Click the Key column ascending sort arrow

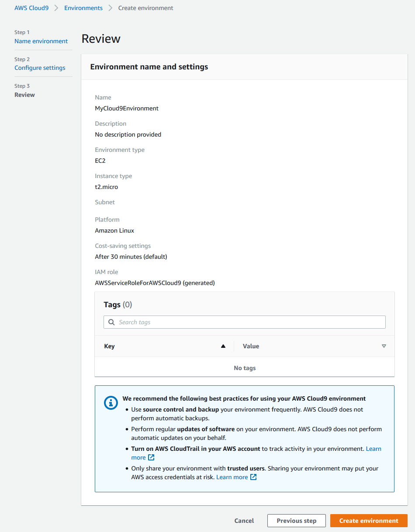pyautogui.click(x=223, y=346)
